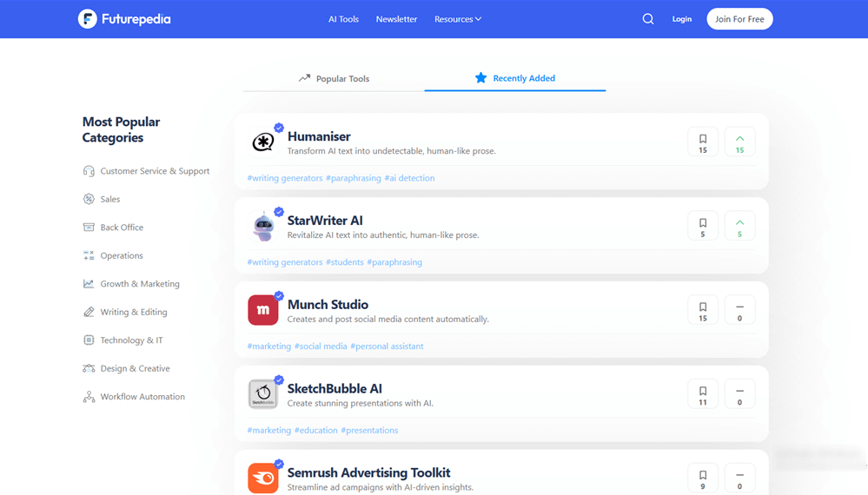The image size is (868, 495).
Task: Click the #students tag
Action: click(x=344, y=262)
